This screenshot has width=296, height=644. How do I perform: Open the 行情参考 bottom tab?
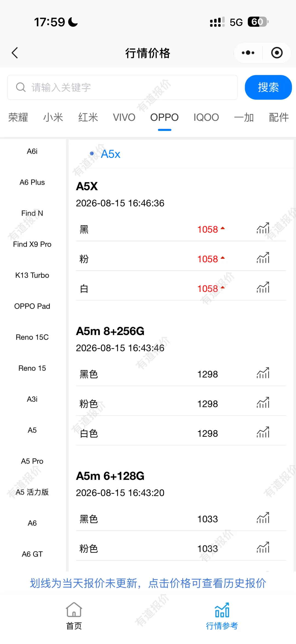[x=222, y=616]
